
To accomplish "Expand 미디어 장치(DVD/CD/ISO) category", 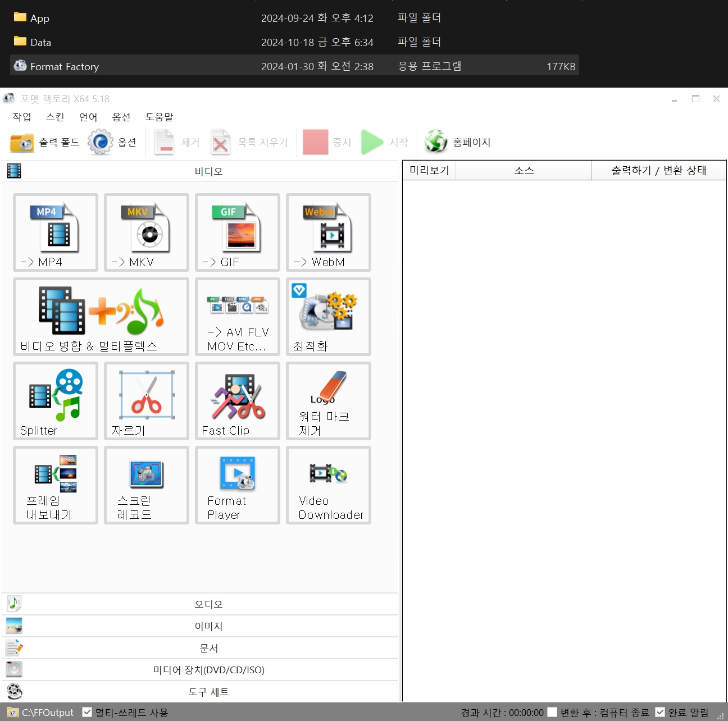I will pyautogui.click(x=200, y=670).
